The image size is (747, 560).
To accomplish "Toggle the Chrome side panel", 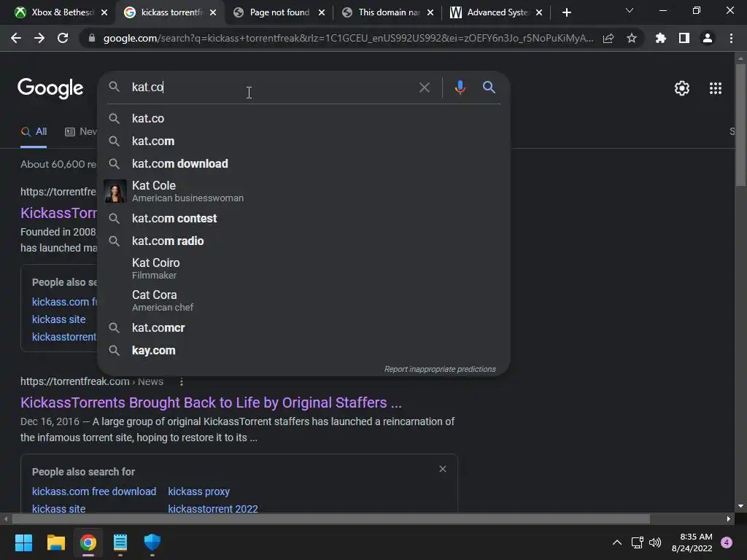I will point(684,38).
